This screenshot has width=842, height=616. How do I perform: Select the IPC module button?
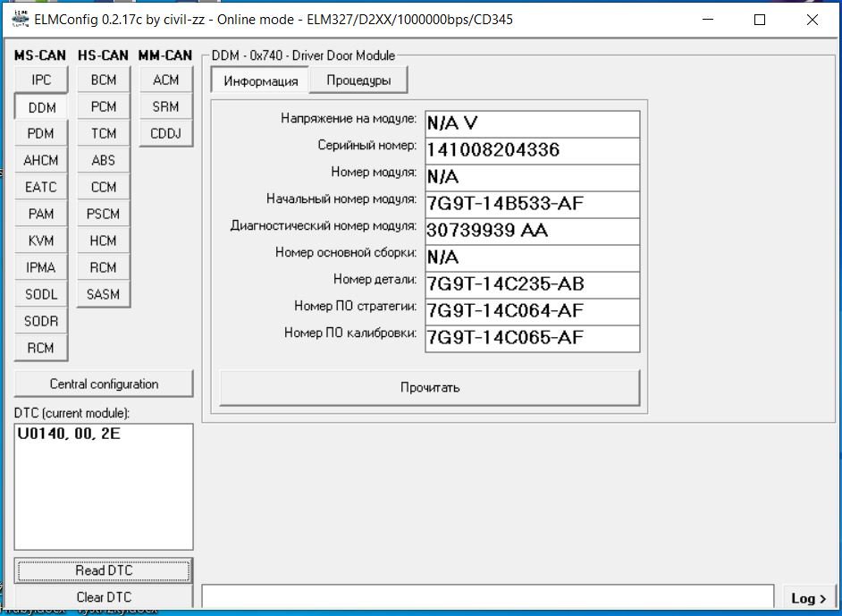pyautogui.click(x=41, y=80)
